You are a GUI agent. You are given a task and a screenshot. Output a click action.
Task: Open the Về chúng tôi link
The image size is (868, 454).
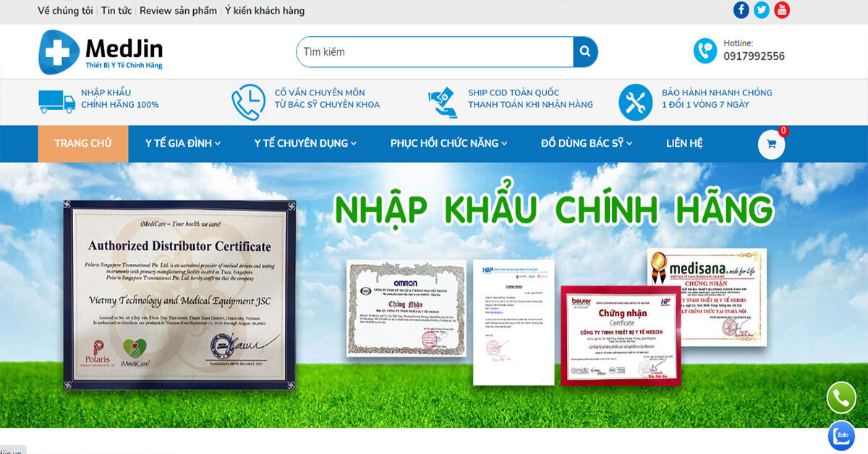point(65,11)
